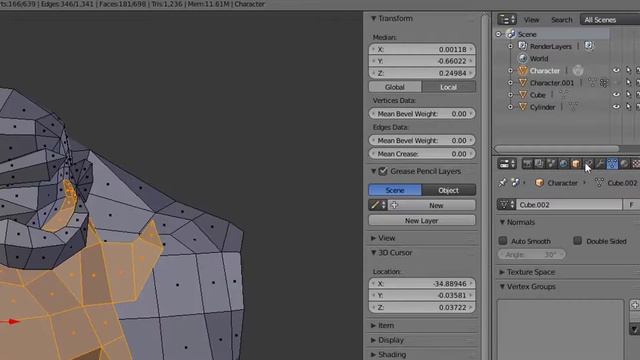Expand the Display panel
This screenshot has height=360, width=640.
click(x=373, y=340)
